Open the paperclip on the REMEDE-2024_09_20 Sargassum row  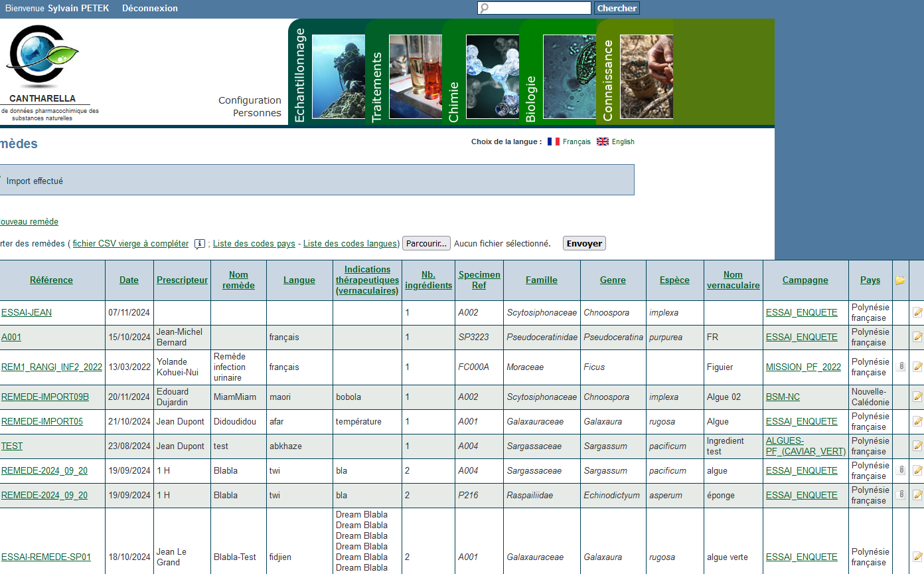(901, 470)
